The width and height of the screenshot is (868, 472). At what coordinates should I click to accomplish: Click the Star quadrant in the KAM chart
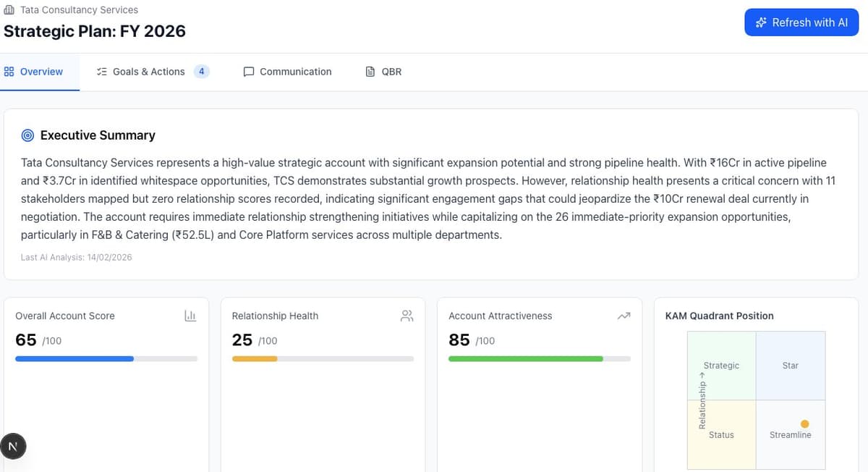[790, 366]
